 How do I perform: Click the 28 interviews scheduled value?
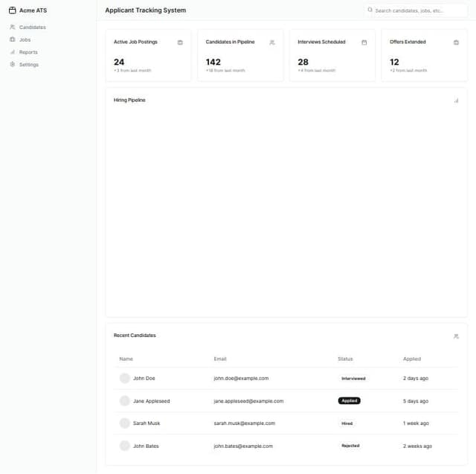click(303, 62)
